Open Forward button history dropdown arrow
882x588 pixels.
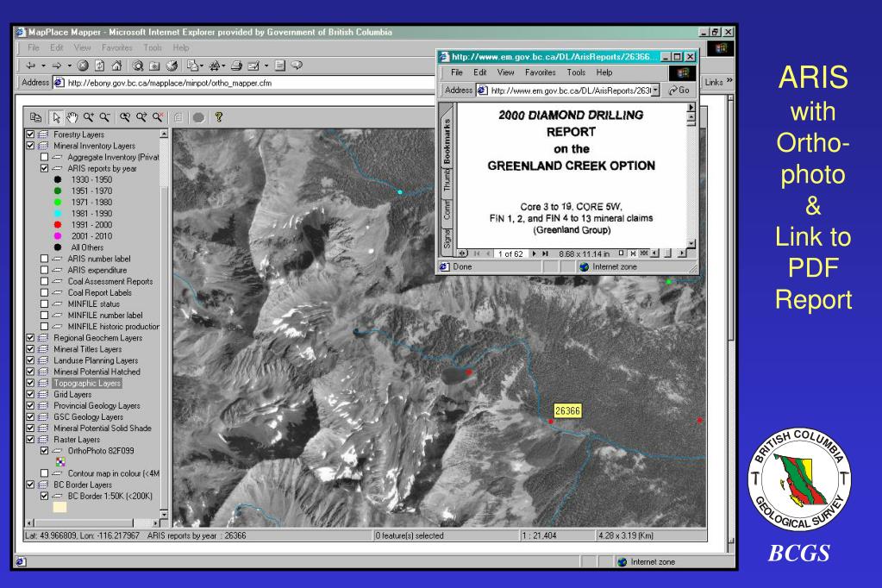tap(69, 66)
